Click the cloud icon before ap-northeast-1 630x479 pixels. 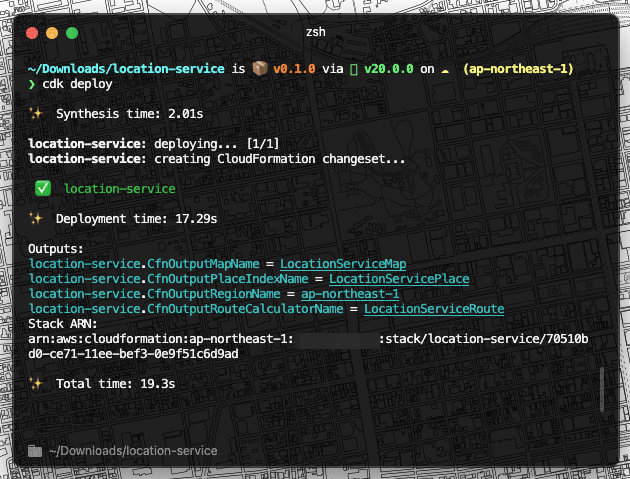tap(445, 71)
